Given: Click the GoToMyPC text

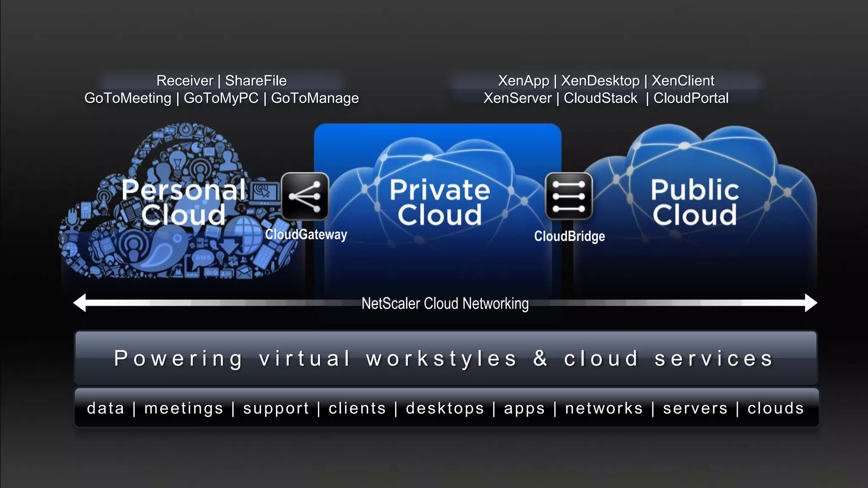Looking at the screenshot, I should click(x=221, y=98).
